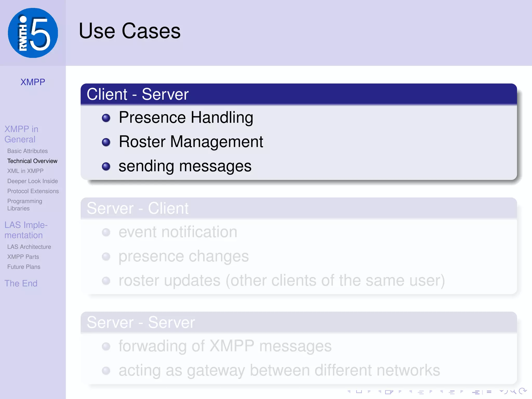Click forwading of XMPP messages bullet
This screenshot has height=399, width=532.
(225, 346)
